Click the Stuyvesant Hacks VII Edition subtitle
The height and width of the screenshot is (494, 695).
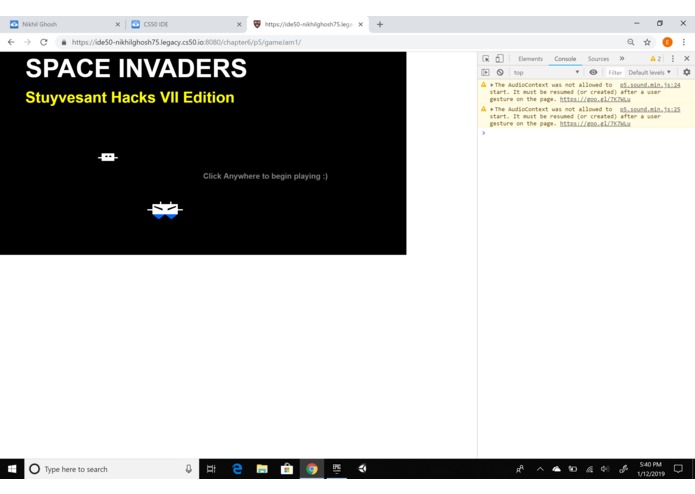click(130, 97)
